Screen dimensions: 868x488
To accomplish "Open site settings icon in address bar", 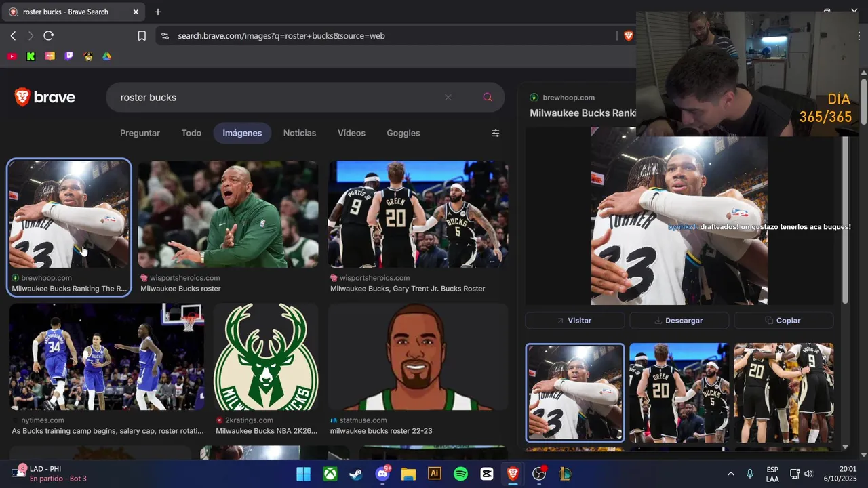I will click(165, 36).
